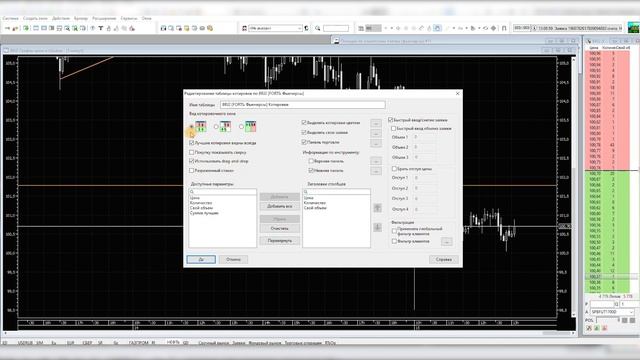The height and width of the screenshot is (360, 640).
Task: Select 'Количество' in the available parameters list
Action: pos(201,203)
